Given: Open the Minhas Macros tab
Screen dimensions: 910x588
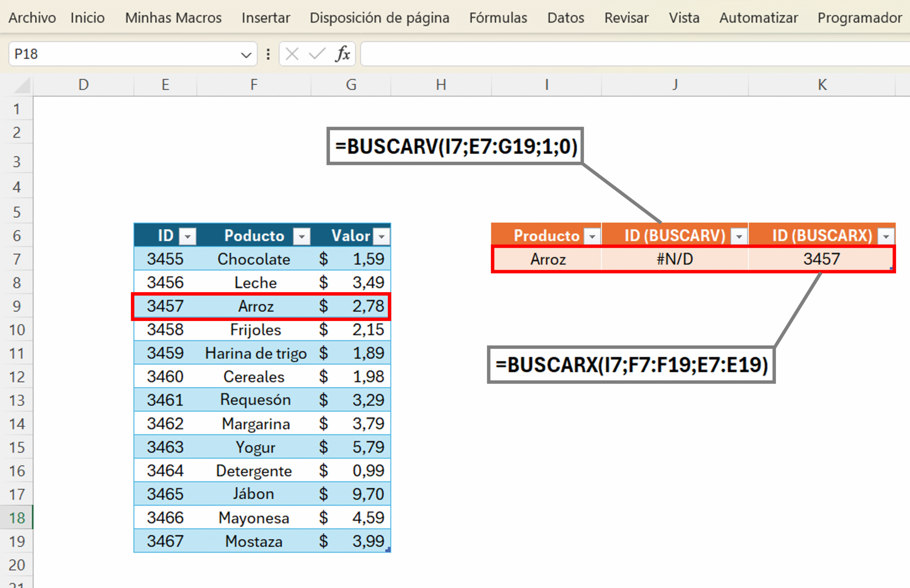Looking at the screenshot, I should coord(173,18).
